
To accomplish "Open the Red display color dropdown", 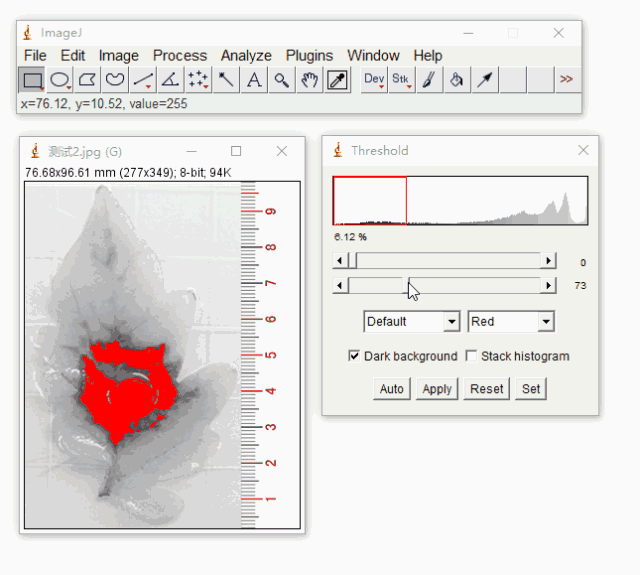I will pyautogui.click(x=511, y=322).
